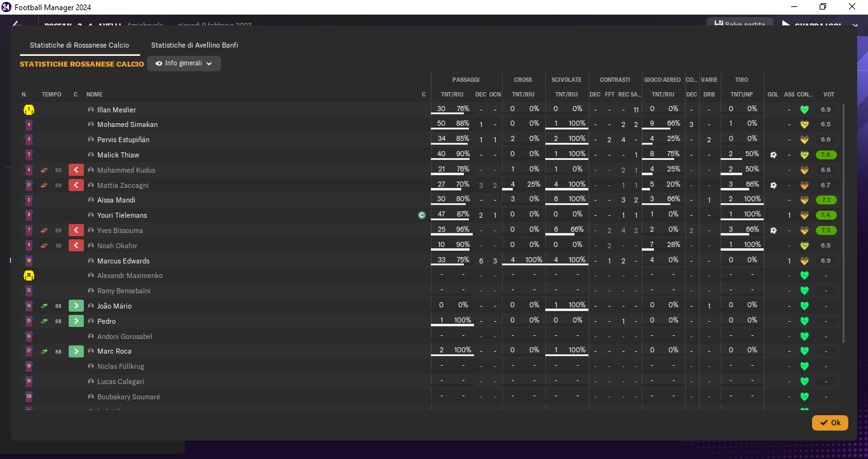Viewport: 868px width, 459px height.
Task: Click the player list vertical scrollbar
Action: (844, 222)
